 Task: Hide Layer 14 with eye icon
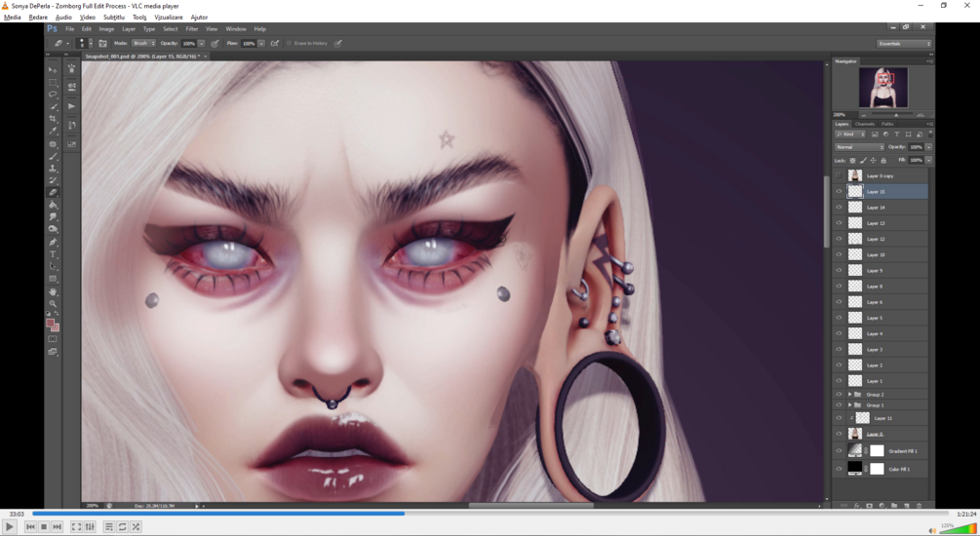tap(839, 208)
